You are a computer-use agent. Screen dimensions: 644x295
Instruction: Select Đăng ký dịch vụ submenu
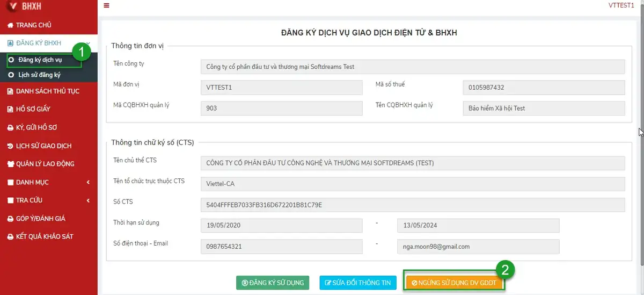point(40,60)
